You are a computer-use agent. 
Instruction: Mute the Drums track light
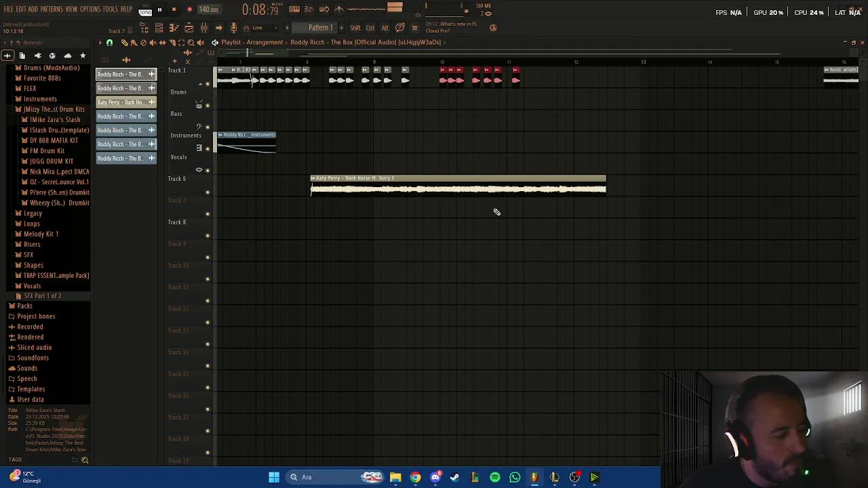208,106
